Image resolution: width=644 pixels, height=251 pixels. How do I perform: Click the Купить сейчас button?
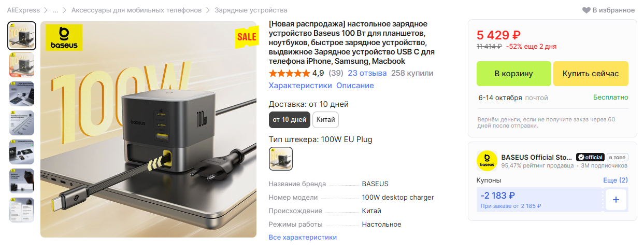(x=591, y=74)
